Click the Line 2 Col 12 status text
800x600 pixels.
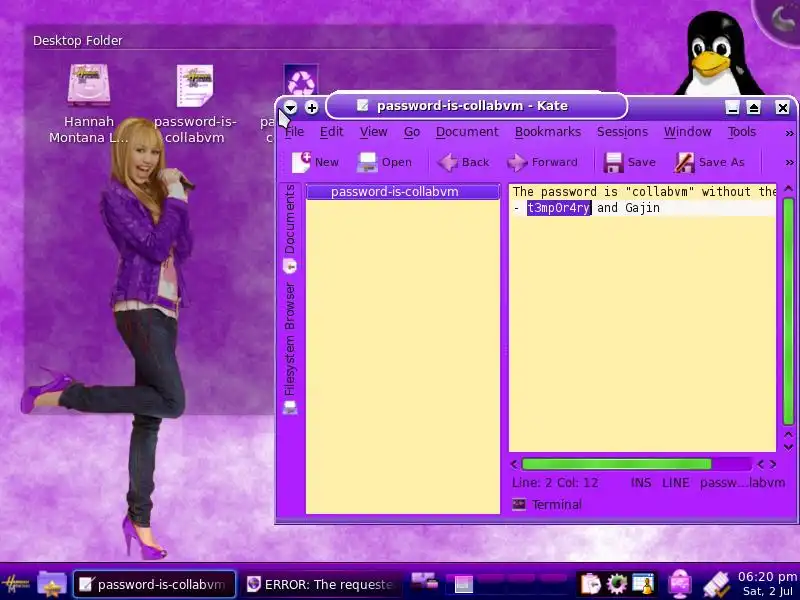coord(555,483)
